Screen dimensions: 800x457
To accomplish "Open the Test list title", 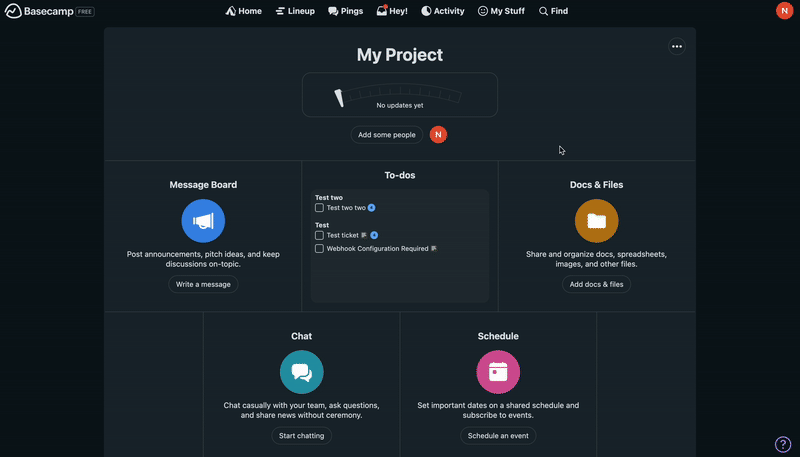I will (322, 225).
